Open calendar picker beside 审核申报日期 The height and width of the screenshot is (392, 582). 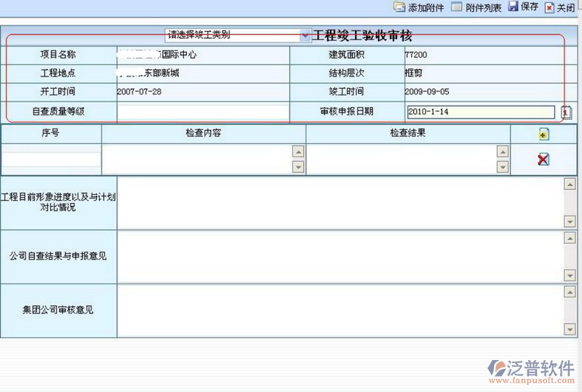[x=567, y=112]
